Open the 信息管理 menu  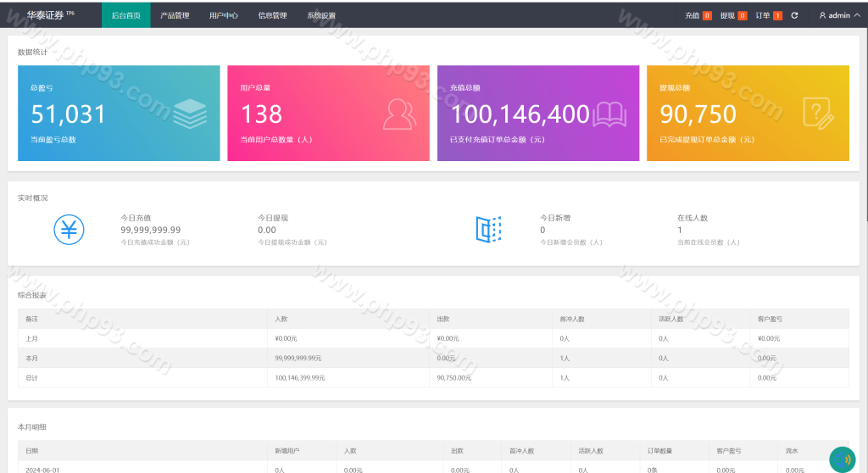272,15
